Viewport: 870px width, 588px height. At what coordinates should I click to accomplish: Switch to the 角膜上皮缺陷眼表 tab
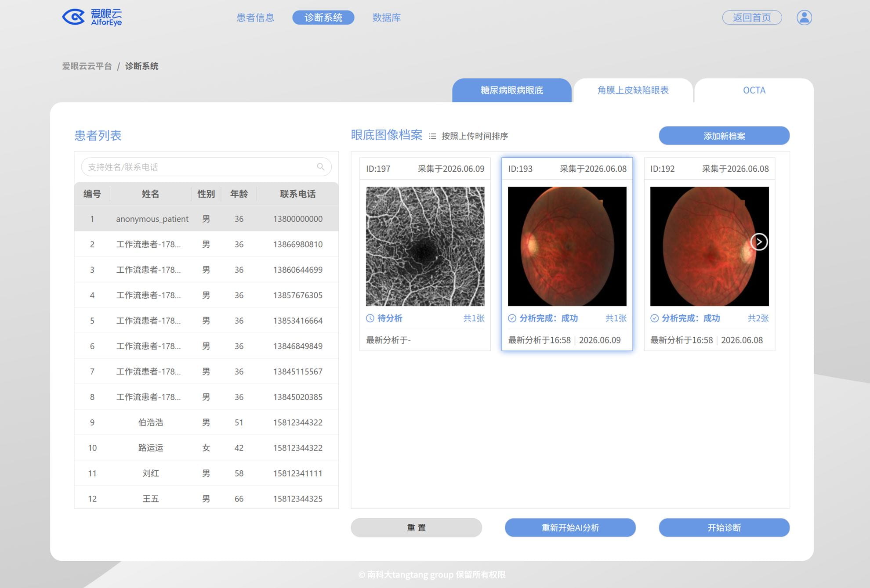[633, 90]
